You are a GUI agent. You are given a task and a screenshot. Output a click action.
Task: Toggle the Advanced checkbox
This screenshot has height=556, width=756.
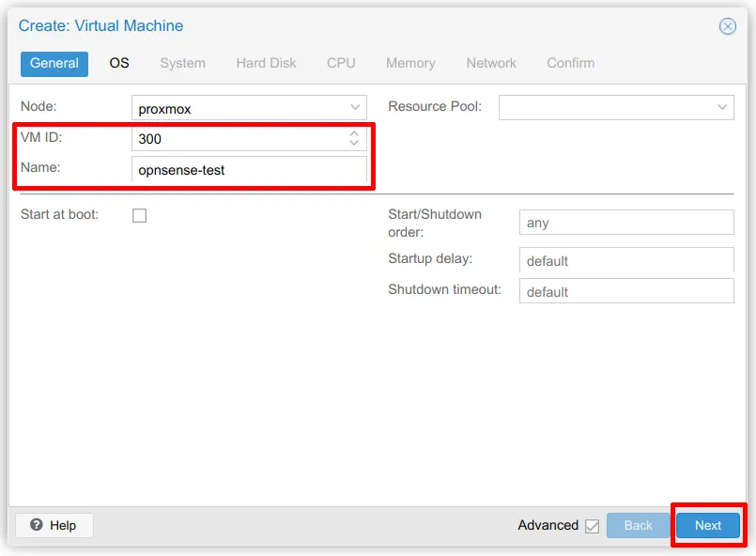pos(592,526)
